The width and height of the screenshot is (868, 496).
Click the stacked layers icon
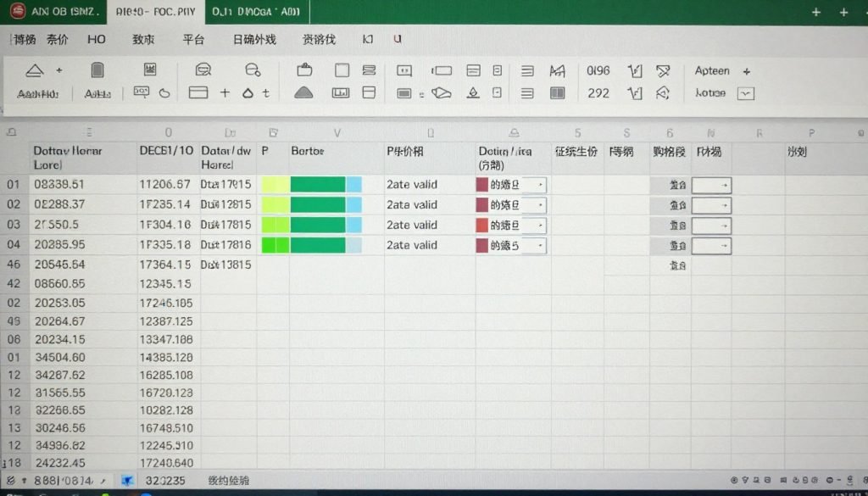click(370, 70)
